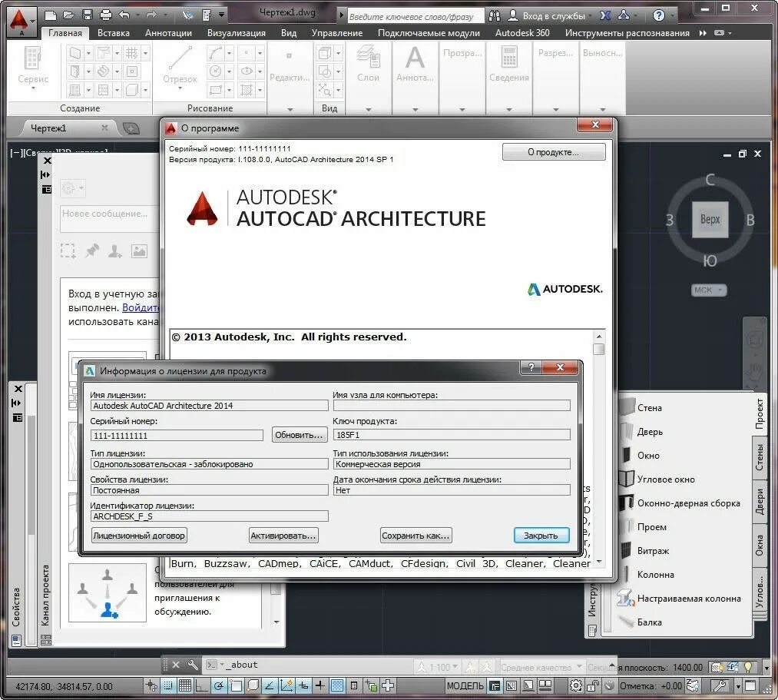The height and width of the screenshot is (700, 778).
Task: Select the Угловое окно tool
Action: click(x=657, y=479)
